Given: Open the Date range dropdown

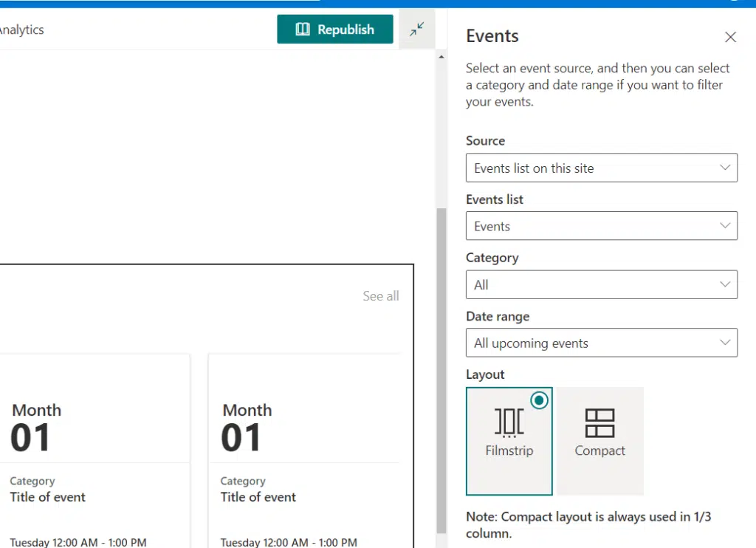Looking at the screenshot, I should [x=601, y=343].
